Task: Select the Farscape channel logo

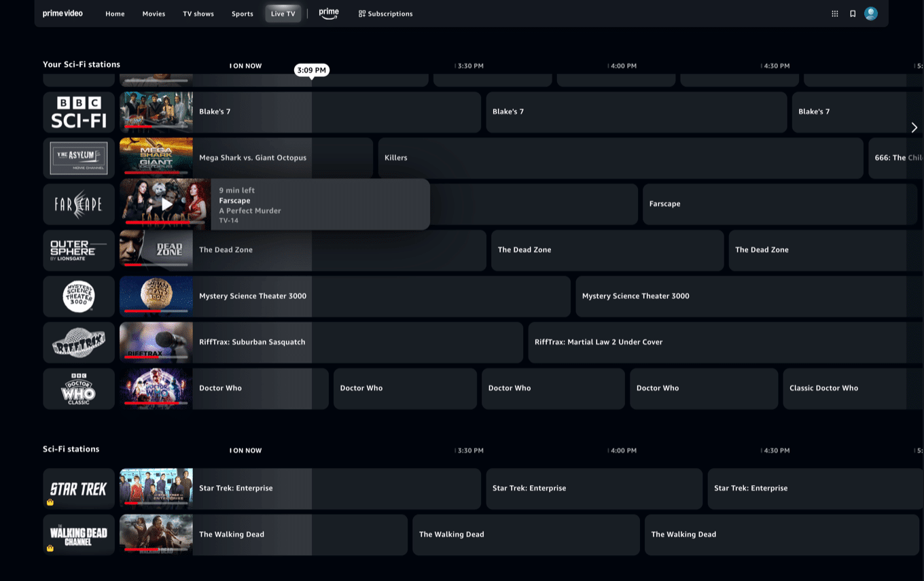Action: pyautogui.click(x=79, y=205)
